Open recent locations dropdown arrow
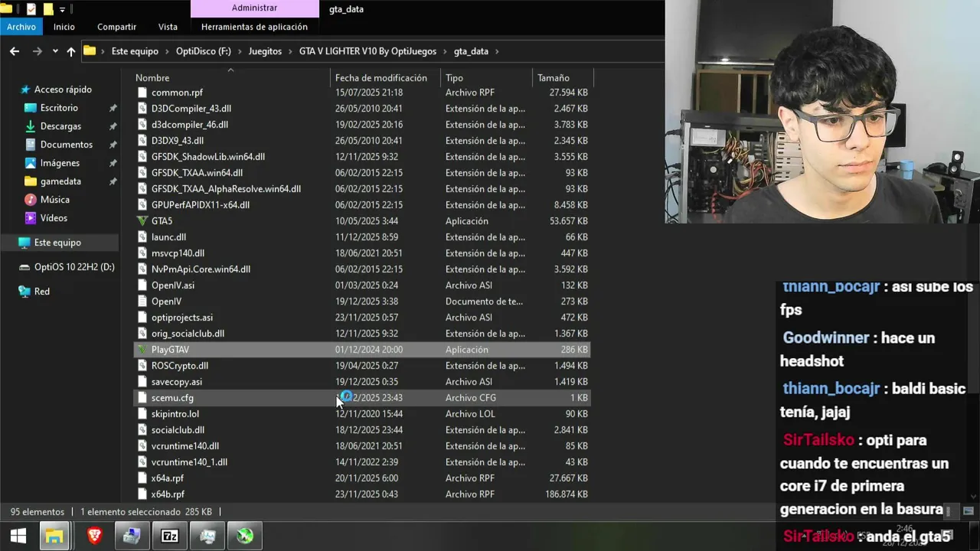Image resolution: width=980 pixels, height=551 pixels. tap(55, 51)
